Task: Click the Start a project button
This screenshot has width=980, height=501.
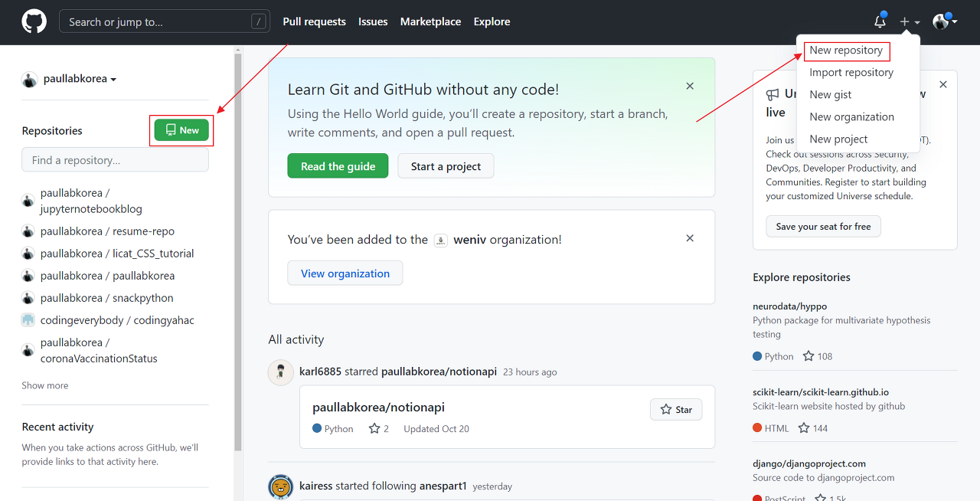Action: pyautogui.click(x=446, y=166)
